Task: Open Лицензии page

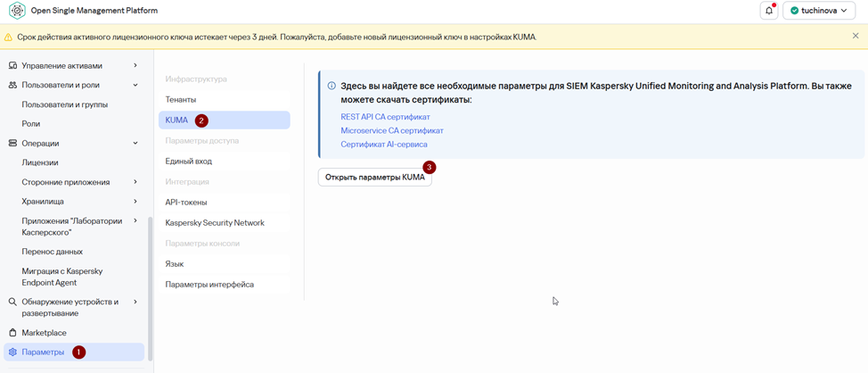Action: pos(40,162)
